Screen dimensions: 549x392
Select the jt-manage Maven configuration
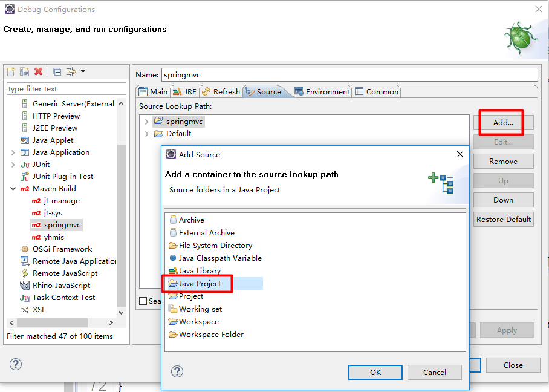pos(56,201)
